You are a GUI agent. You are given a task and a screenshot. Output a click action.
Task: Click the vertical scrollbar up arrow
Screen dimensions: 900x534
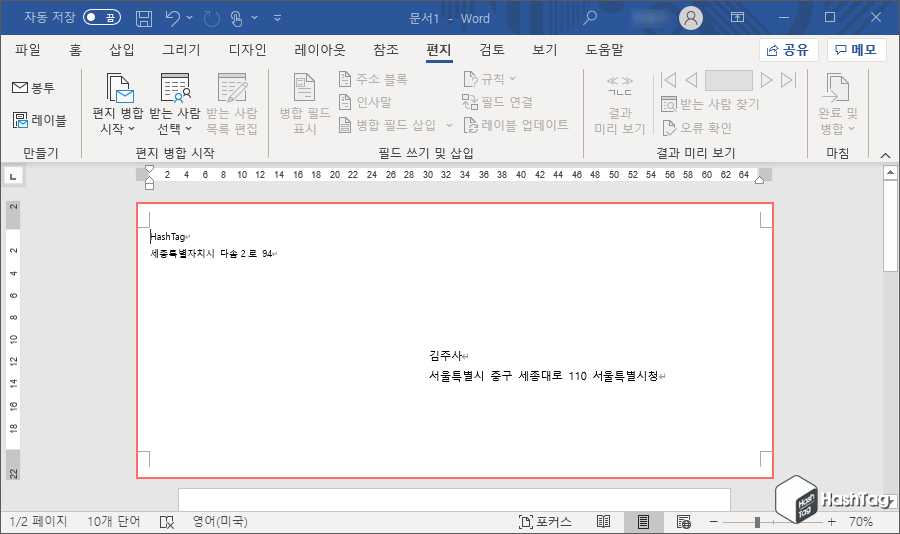(x=890, y=172)
